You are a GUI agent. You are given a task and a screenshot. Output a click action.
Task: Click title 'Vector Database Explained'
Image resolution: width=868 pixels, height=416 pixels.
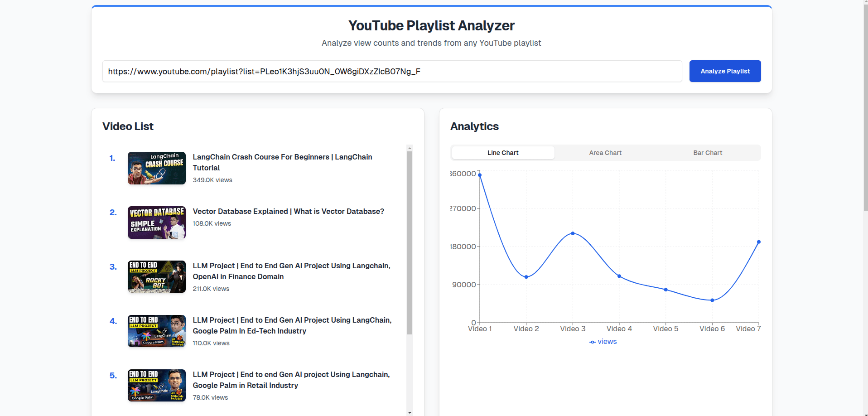click(x=289, y=211)
